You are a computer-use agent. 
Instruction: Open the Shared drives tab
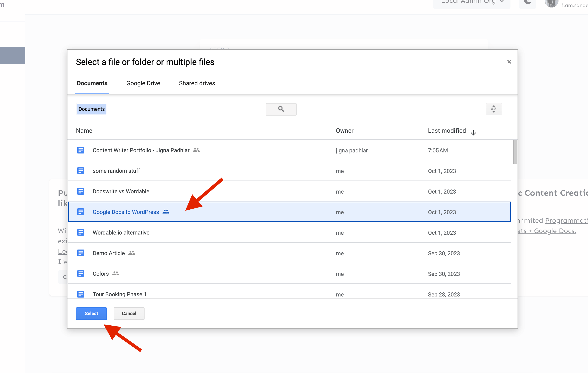[197, 83]
